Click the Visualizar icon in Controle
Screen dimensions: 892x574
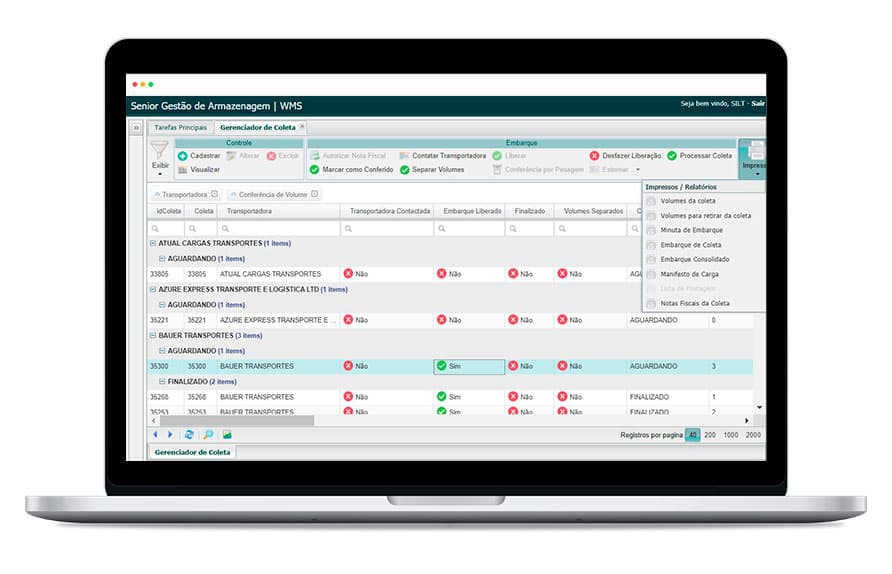183,170
